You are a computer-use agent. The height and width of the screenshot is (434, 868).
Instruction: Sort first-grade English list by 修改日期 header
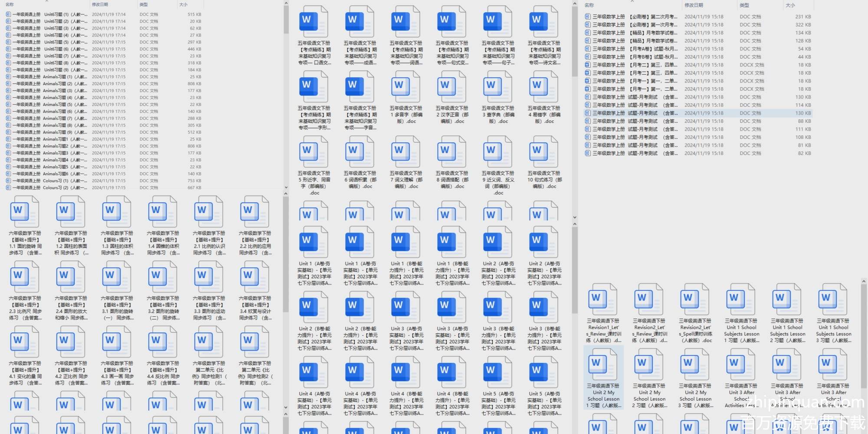point(100,5)
